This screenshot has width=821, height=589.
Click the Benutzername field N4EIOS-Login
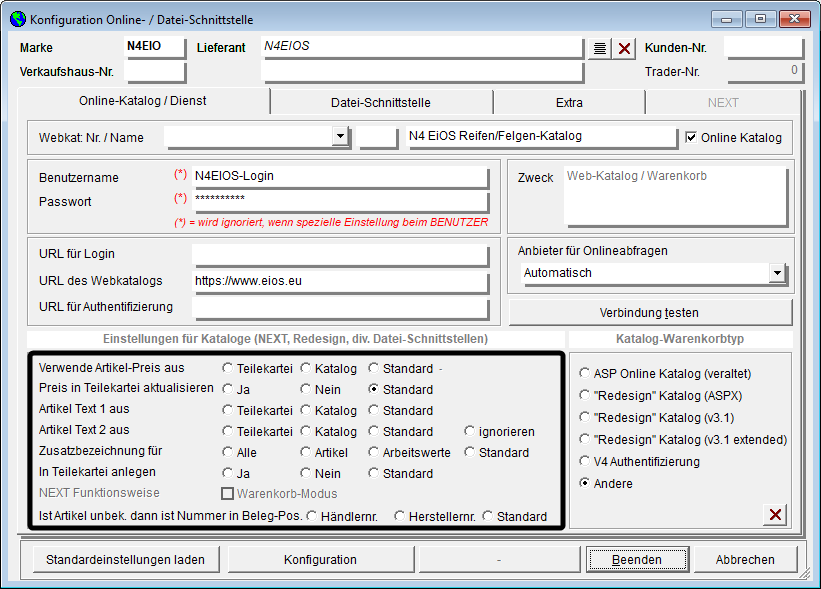click(x=340, y=177)
